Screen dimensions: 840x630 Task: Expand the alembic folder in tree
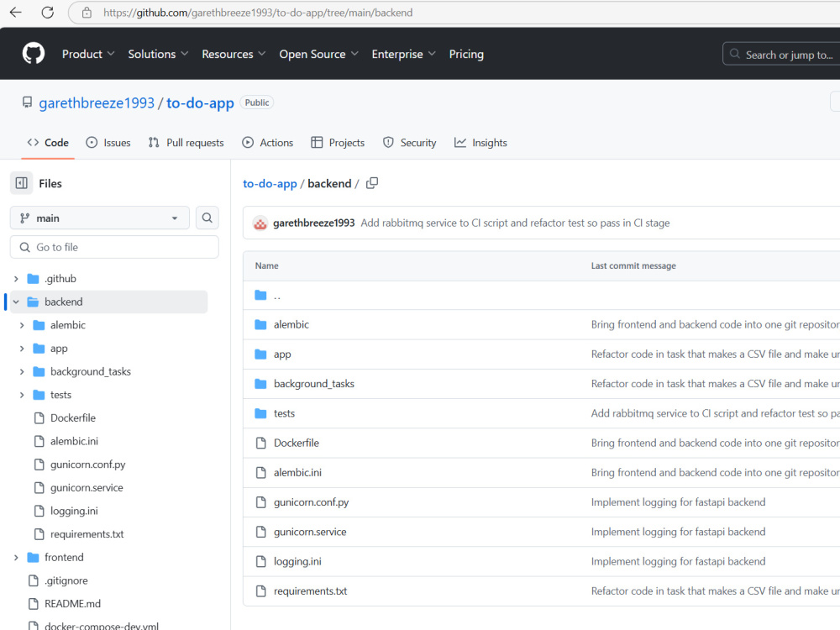point(22,325)
